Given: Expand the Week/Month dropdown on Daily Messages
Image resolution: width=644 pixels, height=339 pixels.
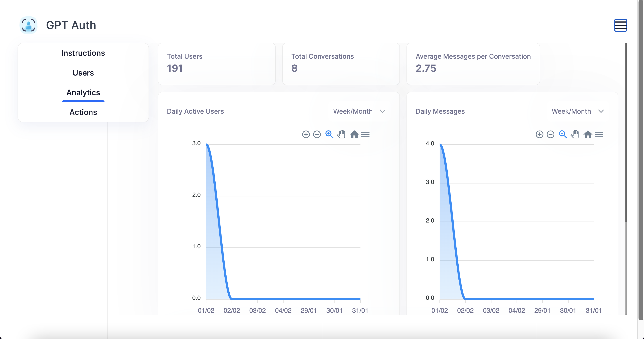Looking at the screenshot, I should click(577, 112).
